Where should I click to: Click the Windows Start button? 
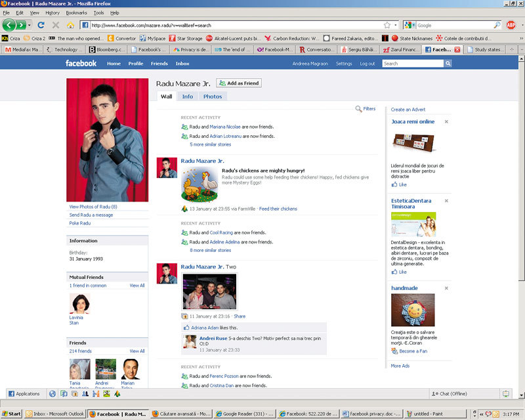pos(11,413)
